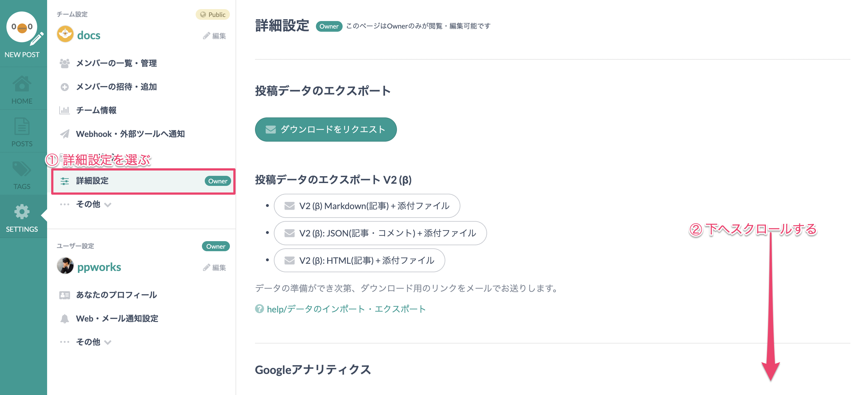Open メンバーの招待・追加 menu item
Viewport: 868px width, 395px height.
tap(116, 87)
